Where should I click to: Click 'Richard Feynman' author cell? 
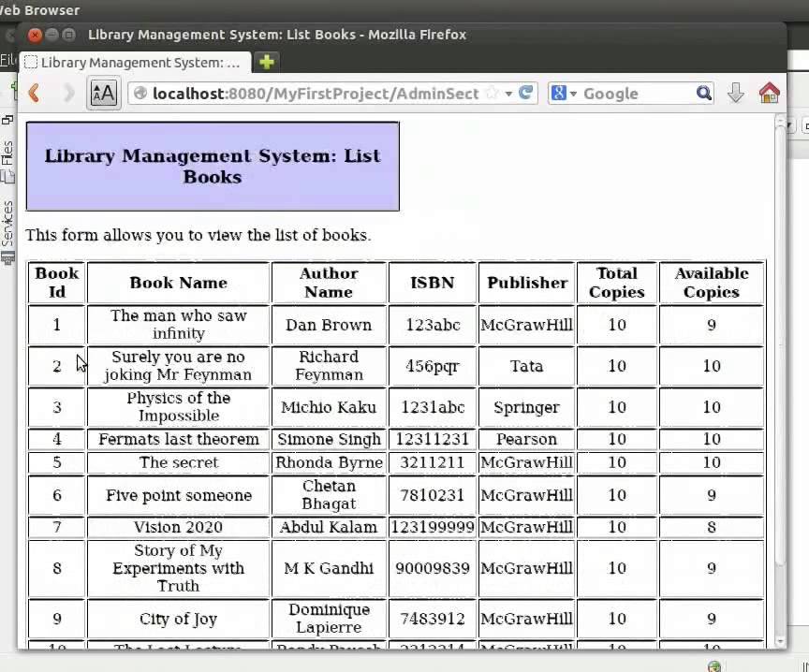click(329, 366)
